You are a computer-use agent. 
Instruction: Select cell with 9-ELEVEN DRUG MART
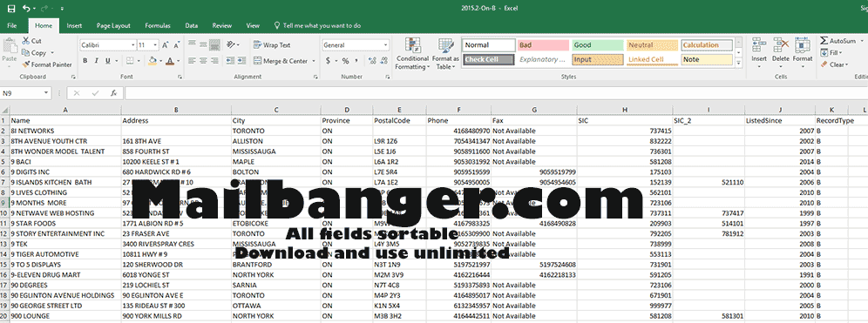[x=65, y=275]
